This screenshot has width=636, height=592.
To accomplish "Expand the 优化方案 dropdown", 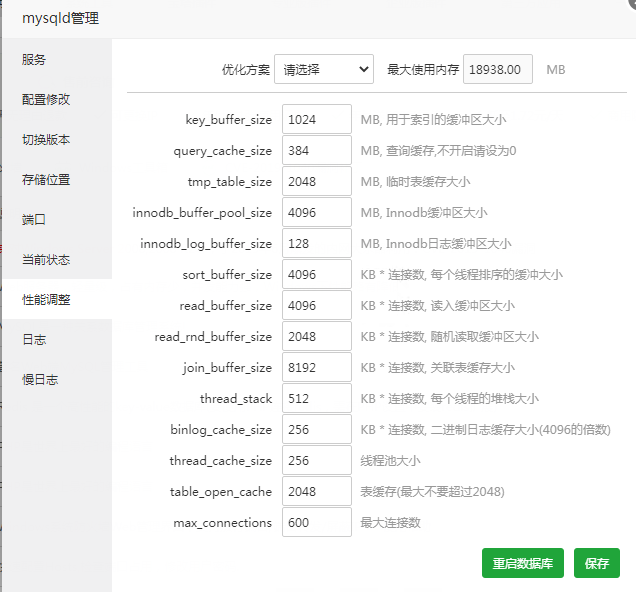I will pyautogui.click(x=324, y=69).
